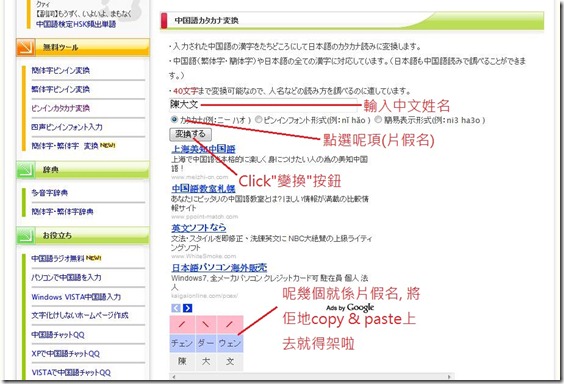Open 四声ピンインフォント入力 in sidebar
Image resolution: width=564 pixels, height=384 pixels.
tap(67, 127)
